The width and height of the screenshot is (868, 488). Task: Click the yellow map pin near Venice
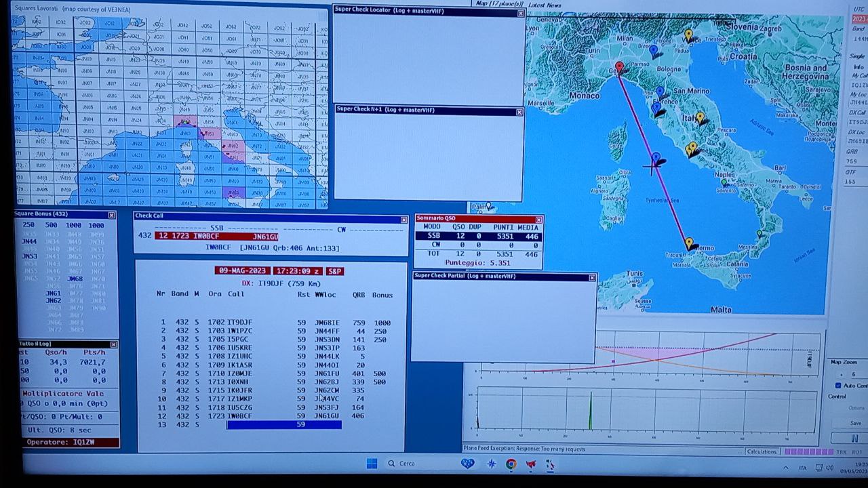point(688,35)
